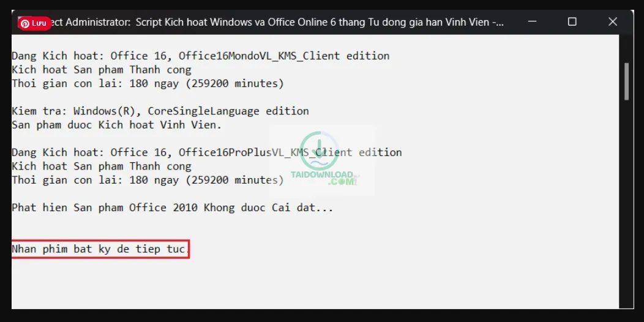
Task: Click the circular download arrow watermark logo
Action: [320, 151]
